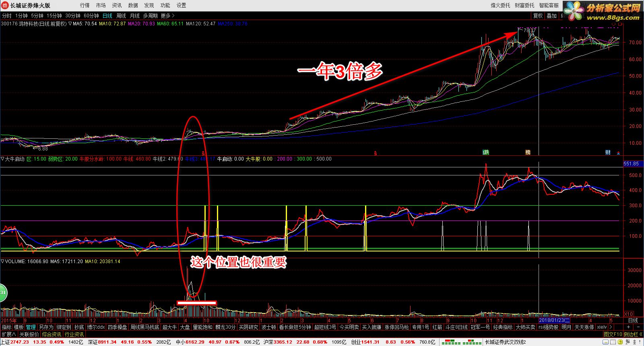
Task: Click 财富委托 in top bar
Action: (x=524, y=5)
